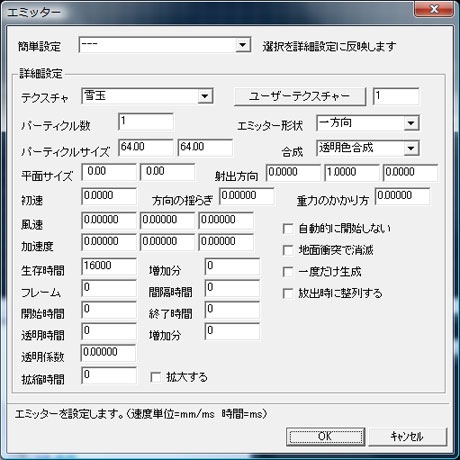
Task: Click the second 平面サイズ field
Action: click(168, 172)
